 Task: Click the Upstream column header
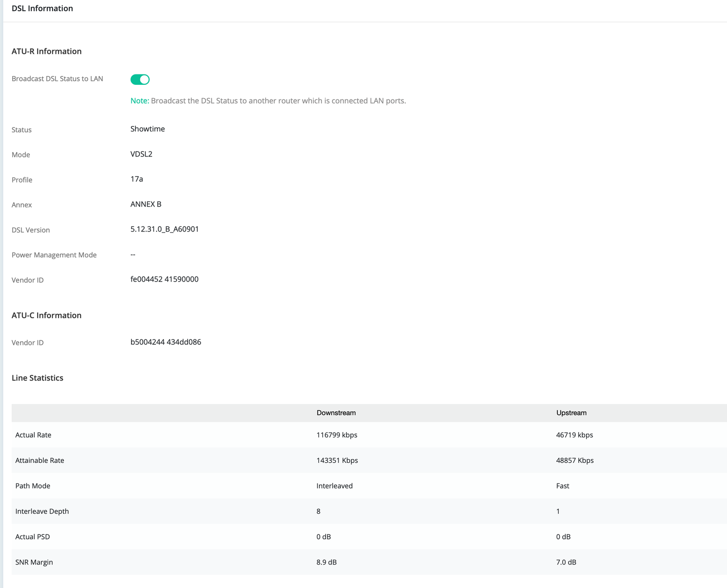(x=571, y=413)
